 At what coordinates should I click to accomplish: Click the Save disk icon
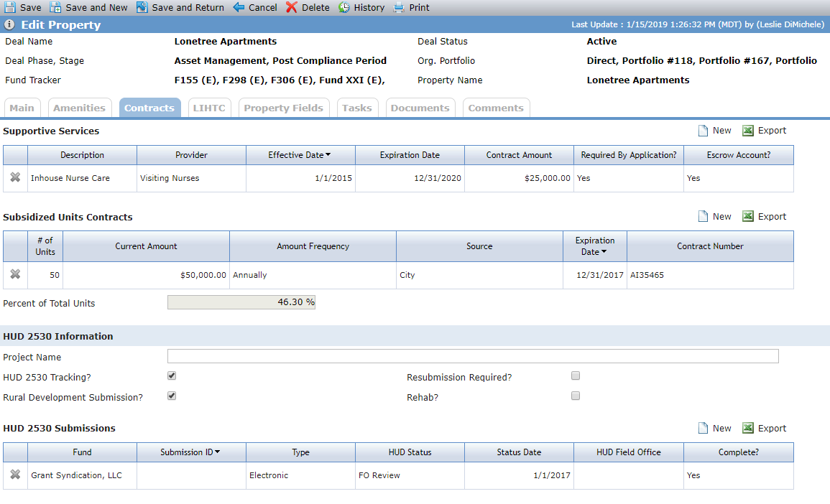pyautogui.click(x=10, y=7)
